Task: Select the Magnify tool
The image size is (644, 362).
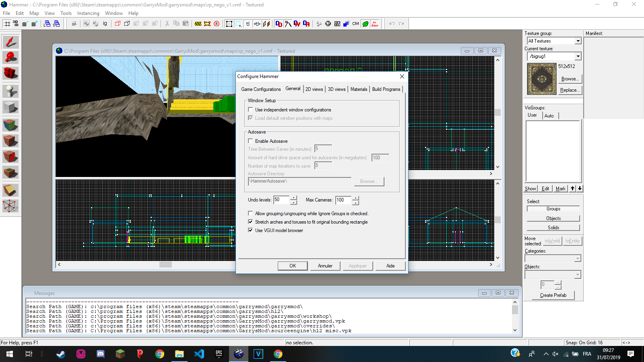Action: click(x=10, y=58)
